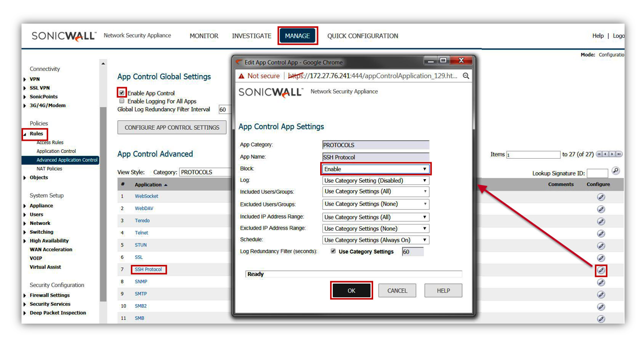Expand the VPN section in the sidebar
The height and width of the screenshot is (342, 644).
(25, 79)
